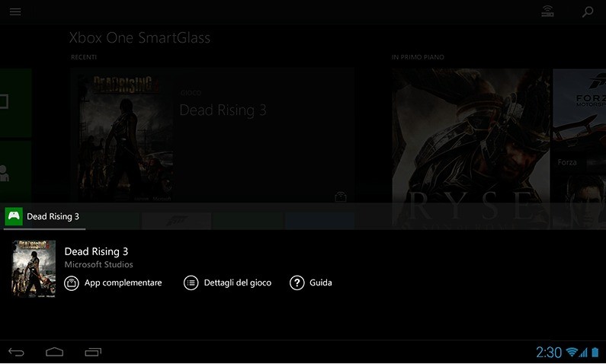606x364 pixels.
Task: Open Dettagli del gioco
Action: 237,283
